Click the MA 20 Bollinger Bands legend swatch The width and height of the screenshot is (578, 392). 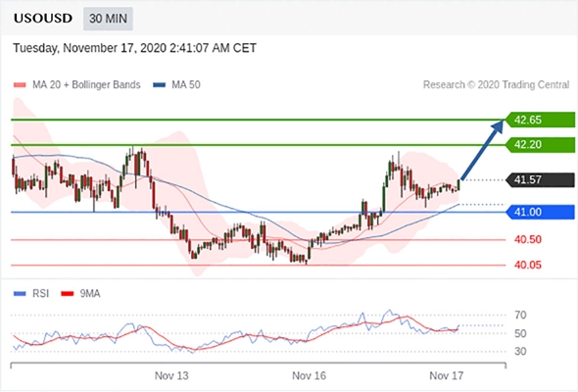tap(20, 85)
